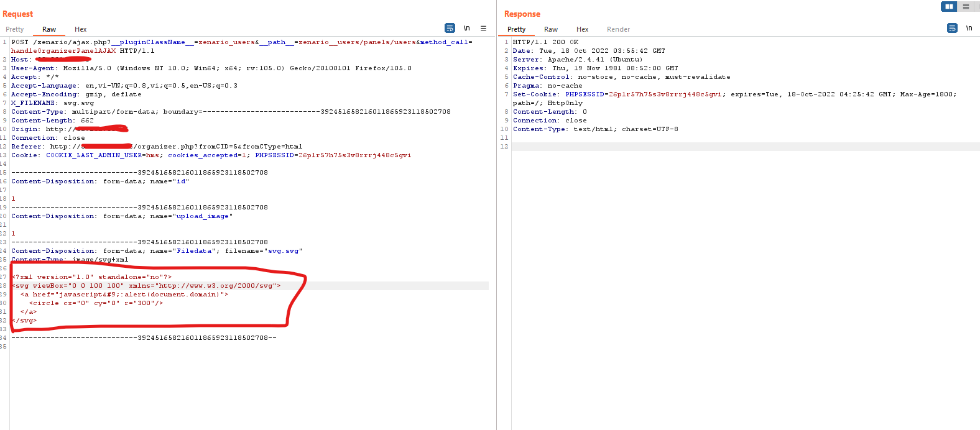Click the Referer header with organizer.php
Screen dimensions: 980x430
click(157, 147)
